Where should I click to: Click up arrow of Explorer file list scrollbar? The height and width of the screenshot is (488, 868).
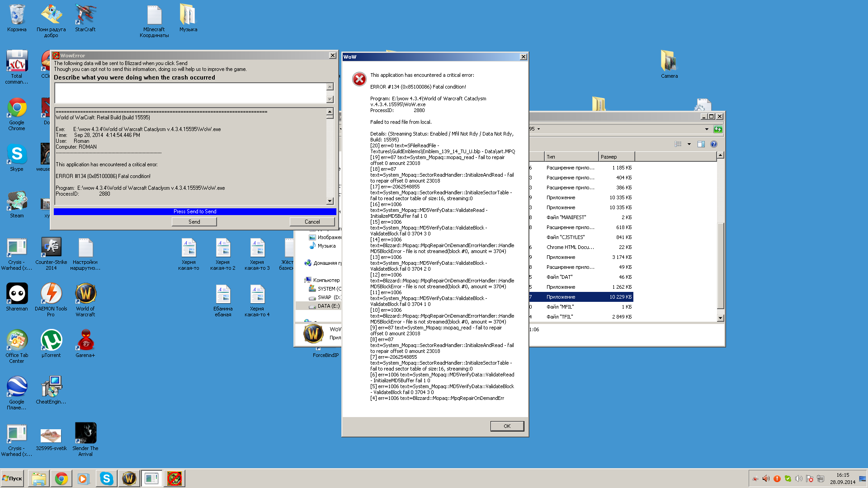(x=720, y=155)
